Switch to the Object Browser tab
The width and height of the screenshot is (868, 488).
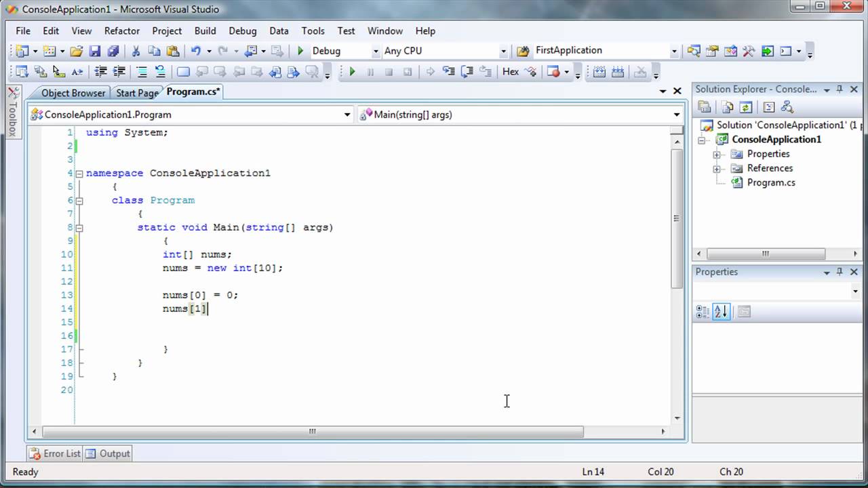(x=73, y=93)
